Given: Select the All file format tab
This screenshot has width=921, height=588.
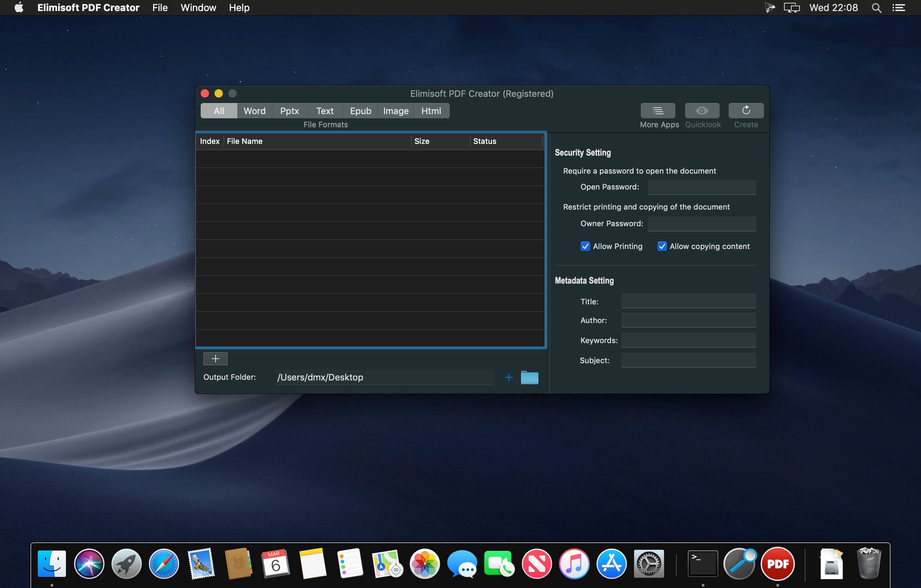Looking at the screenshot, I should (x=219, y=111).
